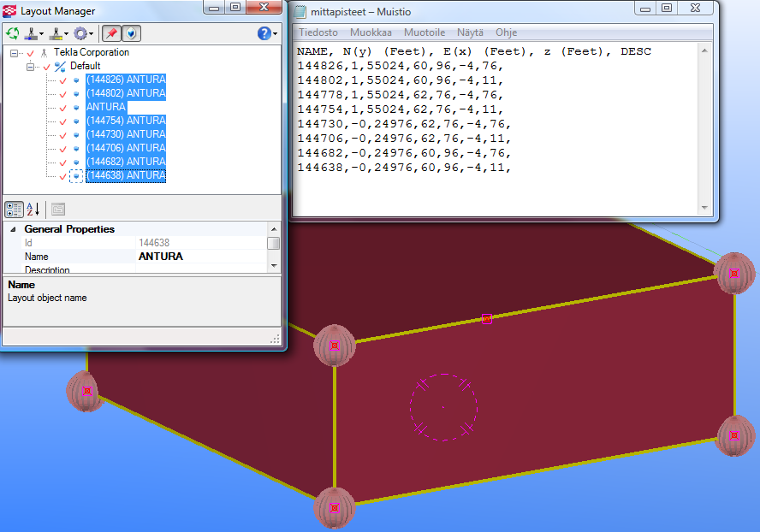Click the header line starting with NAME in Muistio
Screen dimensions: 760x532
pos(474,51)
